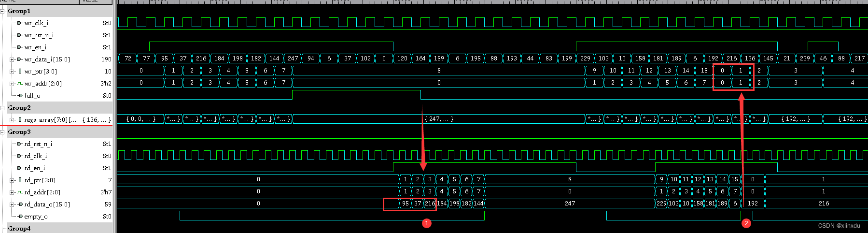Select the rd_clk_i signal name
Viewport: 868px width, 233px height.
35,156
